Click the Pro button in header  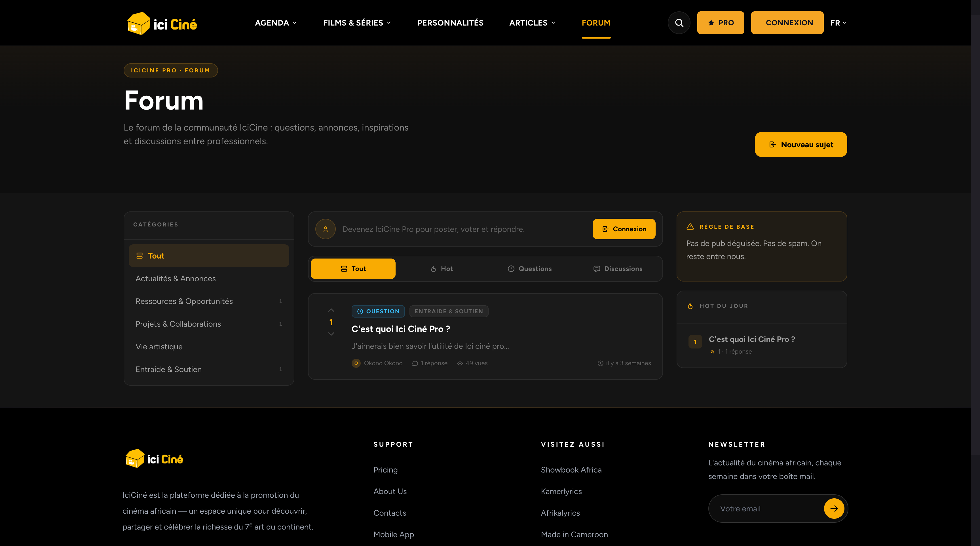pos(721,23)
